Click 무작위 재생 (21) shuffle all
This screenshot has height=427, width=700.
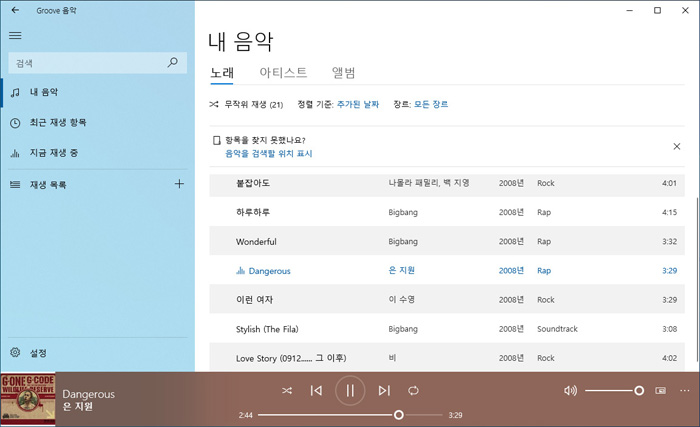[246, 105]
